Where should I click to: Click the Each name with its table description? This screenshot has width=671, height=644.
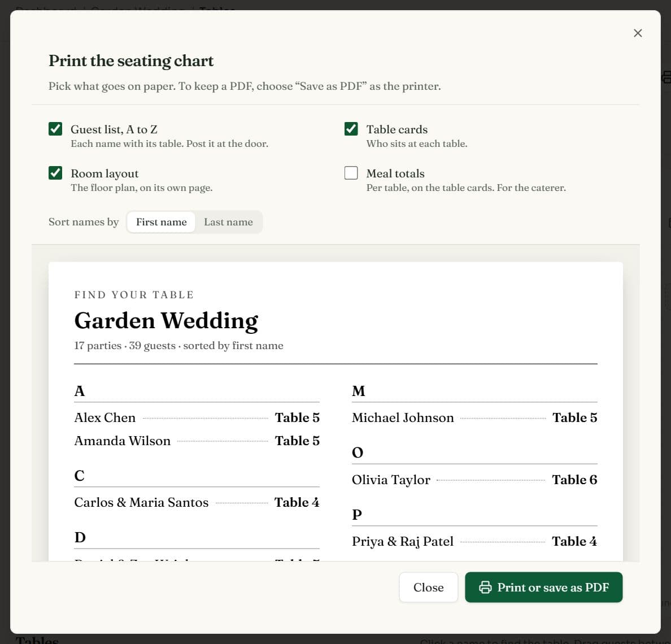tap(169, 144)
